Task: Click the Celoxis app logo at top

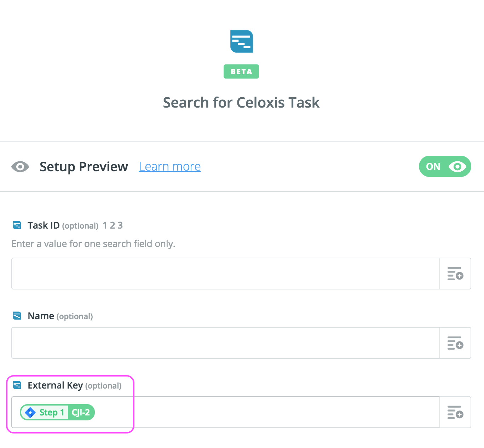Action: click(242, 41)
